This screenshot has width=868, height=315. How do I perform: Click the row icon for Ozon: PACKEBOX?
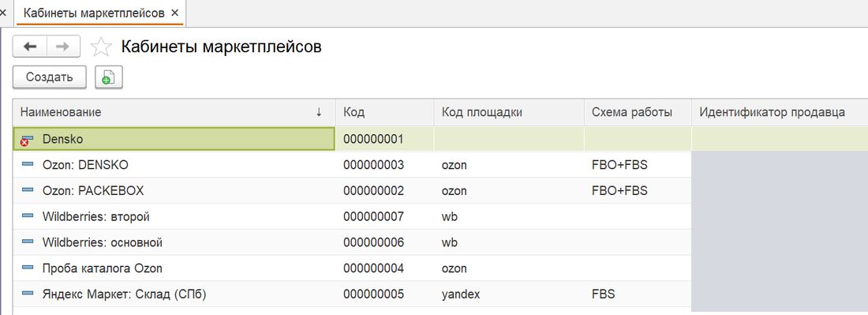28,190
